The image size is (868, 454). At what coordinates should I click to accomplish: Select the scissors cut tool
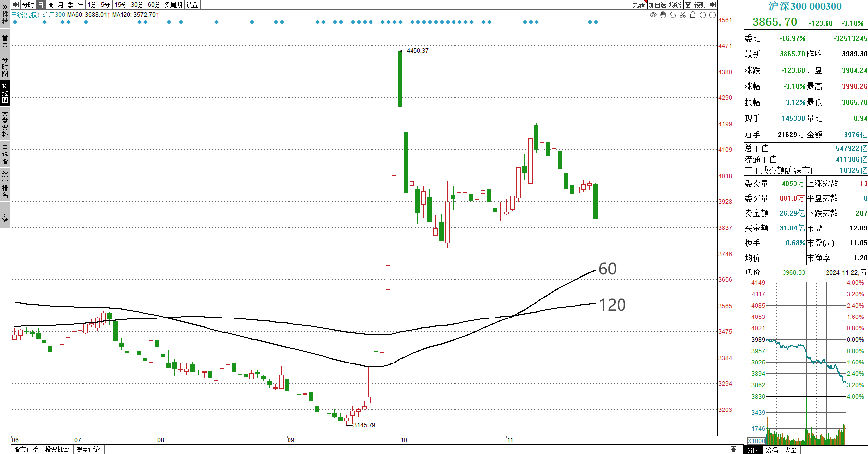[683, 15]
